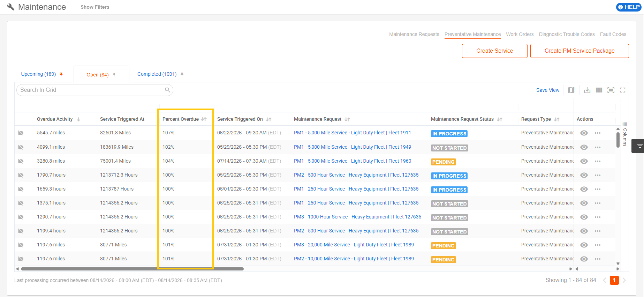
Task: Click the fit-to-screen grid icon
Action: coord(611,90)
